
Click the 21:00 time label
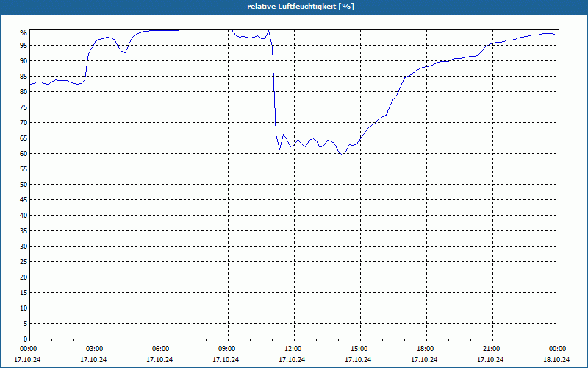tap(492, 349)
